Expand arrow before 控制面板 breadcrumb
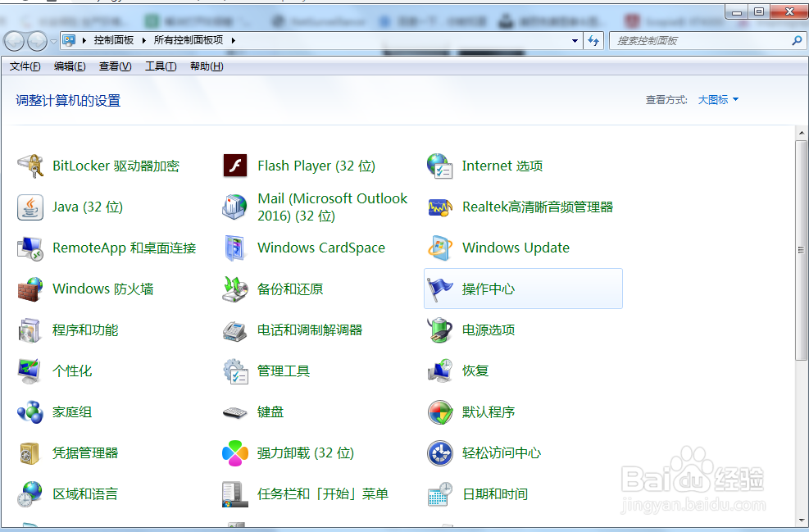Image resolution: width=809 pixels, height=532 pixels. click(84, 40)
